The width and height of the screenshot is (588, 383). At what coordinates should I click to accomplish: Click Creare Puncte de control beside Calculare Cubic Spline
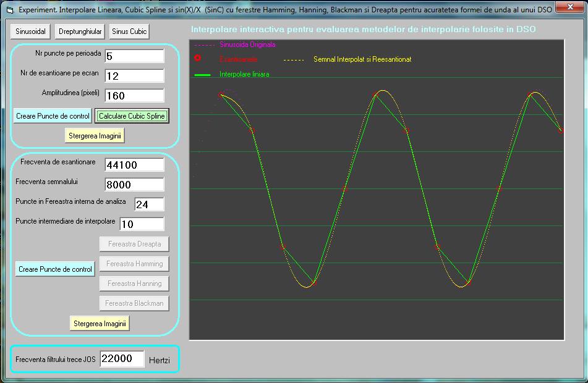[x=53, y=116]
